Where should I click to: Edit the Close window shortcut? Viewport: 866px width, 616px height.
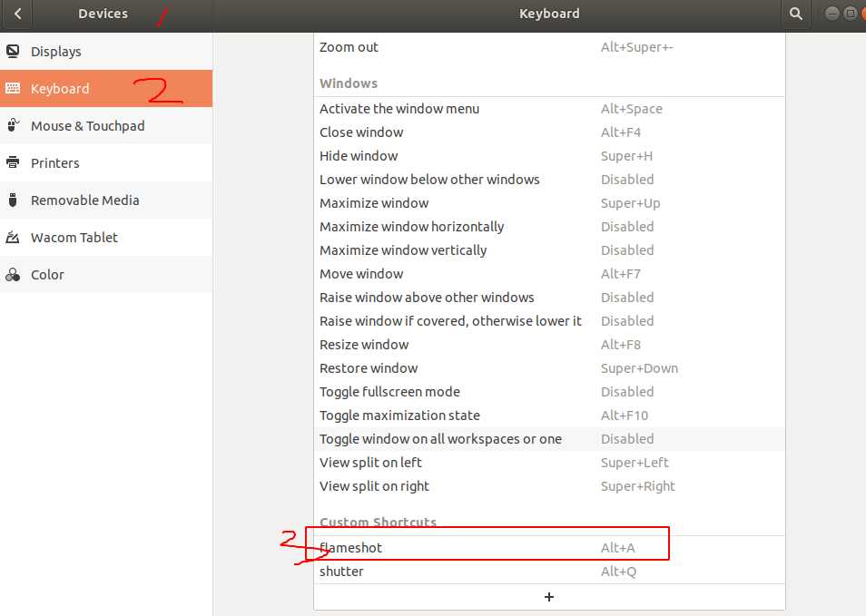(x=549, y=132)
